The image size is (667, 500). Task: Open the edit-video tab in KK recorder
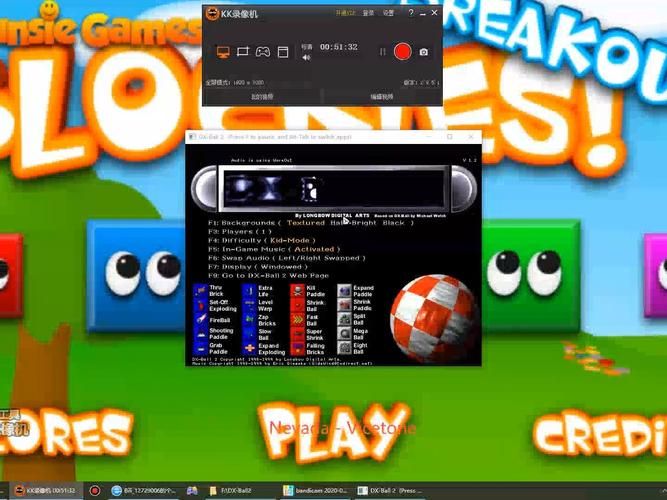pyautogui.click(x=382, y=97)
